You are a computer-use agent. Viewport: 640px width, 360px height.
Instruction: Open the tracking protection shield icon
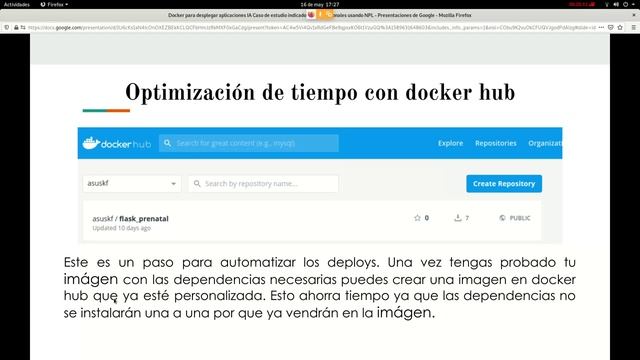tap(7, 27)
